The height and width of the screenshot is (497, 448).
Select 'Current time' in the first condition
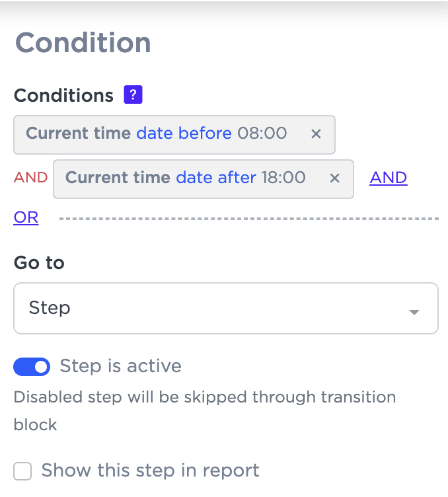click(x=78, y=134)
